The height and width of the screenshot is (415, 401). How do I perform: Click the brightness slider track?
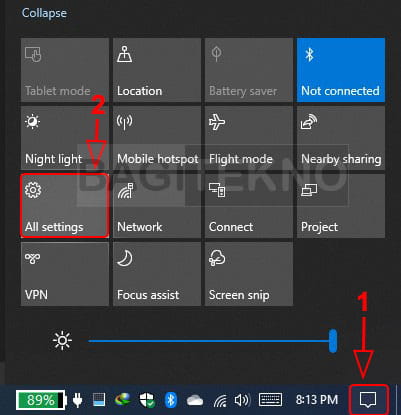213,341
